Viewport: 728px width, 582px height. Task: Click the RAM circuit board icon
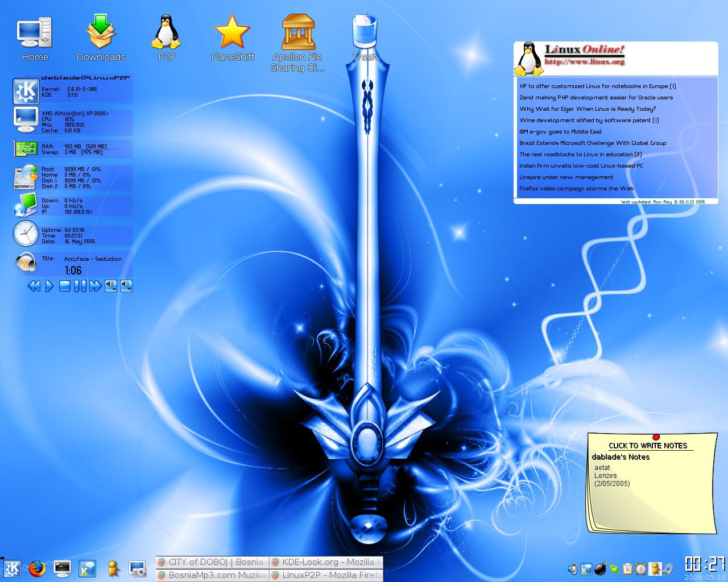26,149
